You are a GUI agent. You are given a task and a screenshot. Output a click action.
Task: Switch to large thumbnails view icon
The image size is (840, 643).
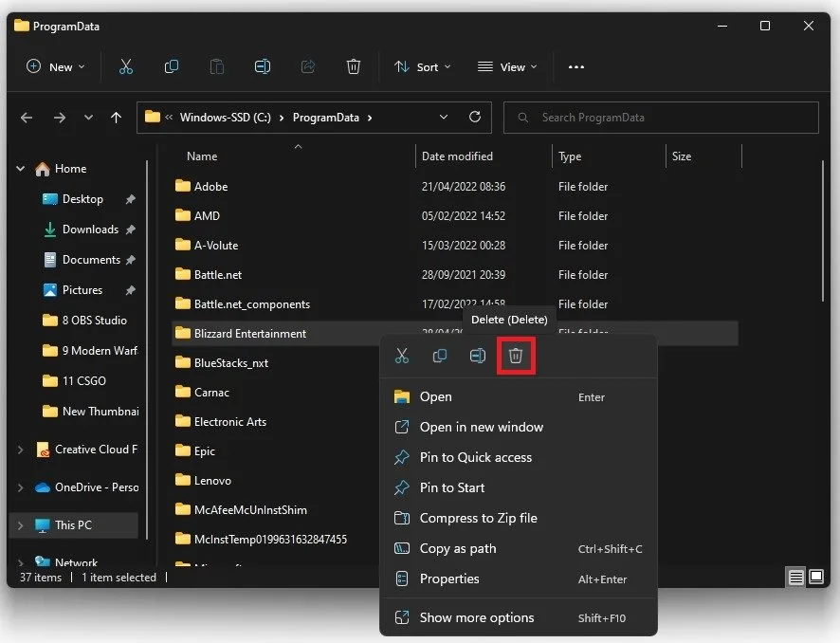[816, 577]
